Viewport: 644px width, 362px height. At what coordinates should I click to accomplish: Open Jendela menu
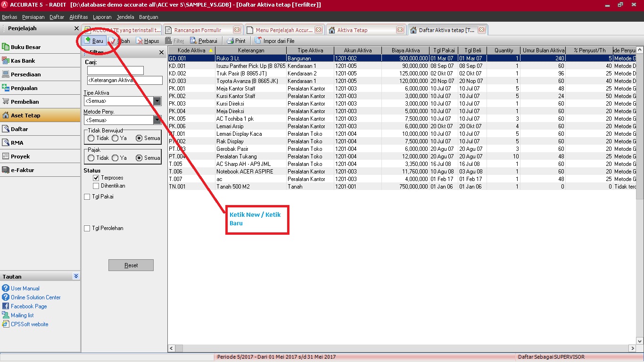125,17
